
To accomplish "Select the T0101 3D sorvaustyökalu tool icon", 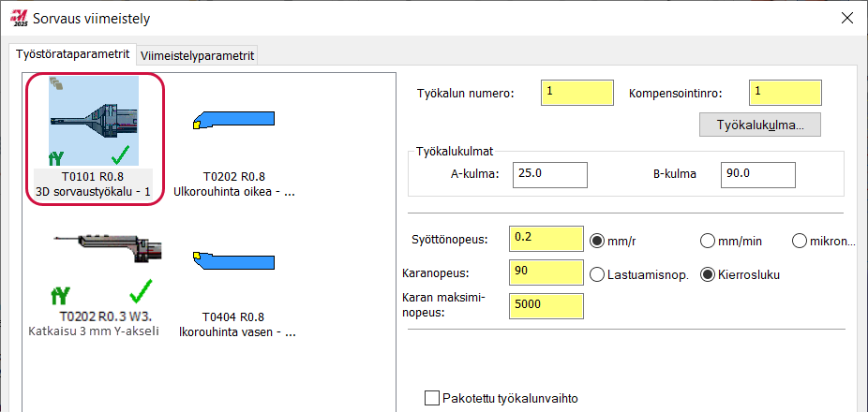I will pyautogui.click(x=94, y=121).
